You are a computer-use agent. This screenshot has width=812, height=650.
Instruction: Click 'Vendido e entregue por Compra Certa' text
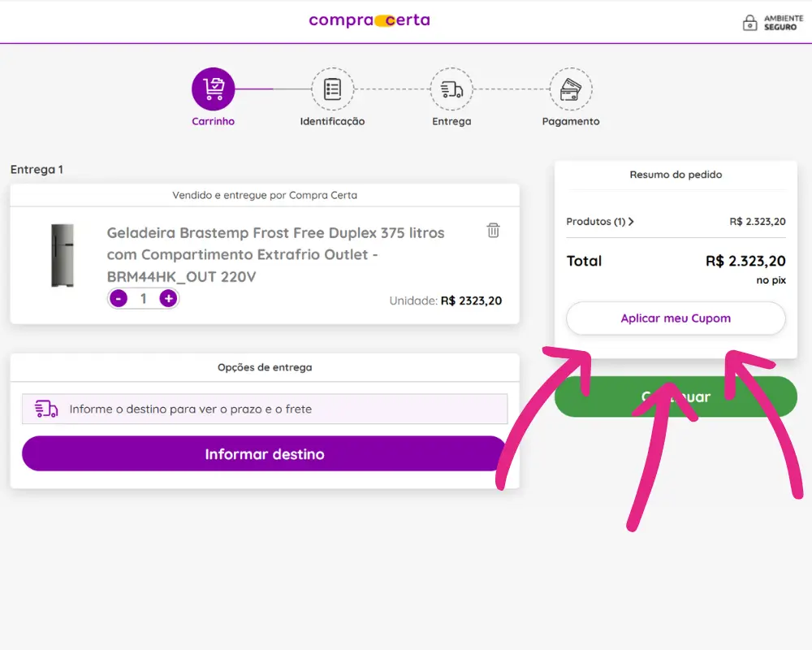point(265,196)
